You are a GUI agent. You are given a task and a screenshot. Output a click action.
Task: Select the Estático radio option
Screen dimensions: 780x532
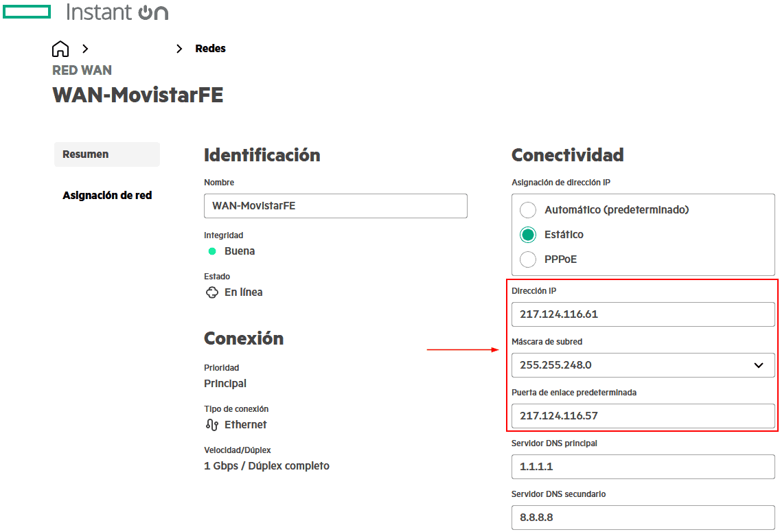[x=528, y=235]
